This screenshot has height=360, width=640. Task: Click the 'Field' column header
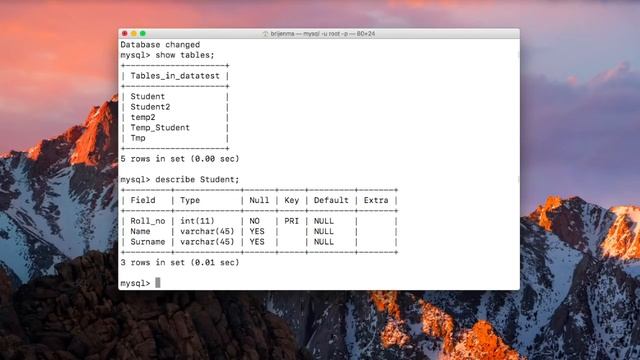[x=143, y=200]
